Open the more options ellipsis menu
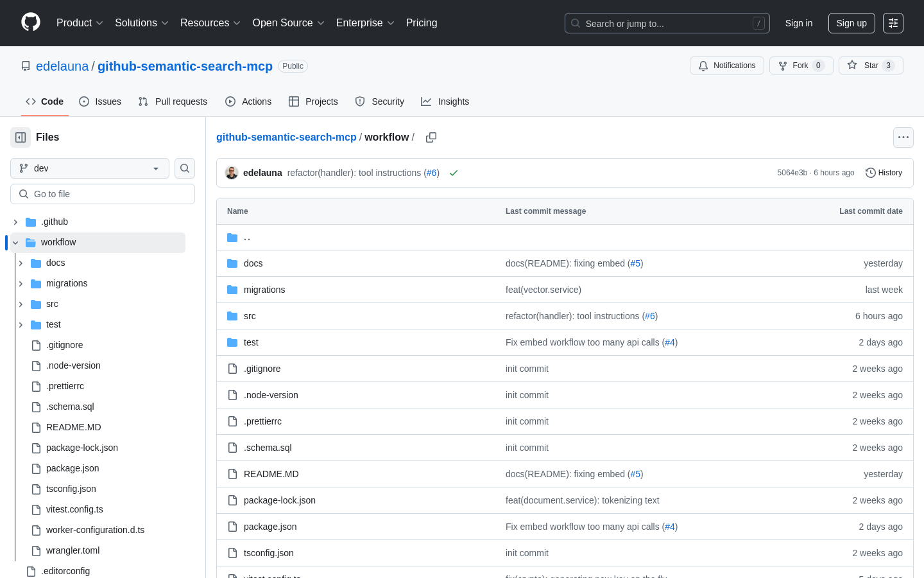The image size is (924, 578). [903, 137]
